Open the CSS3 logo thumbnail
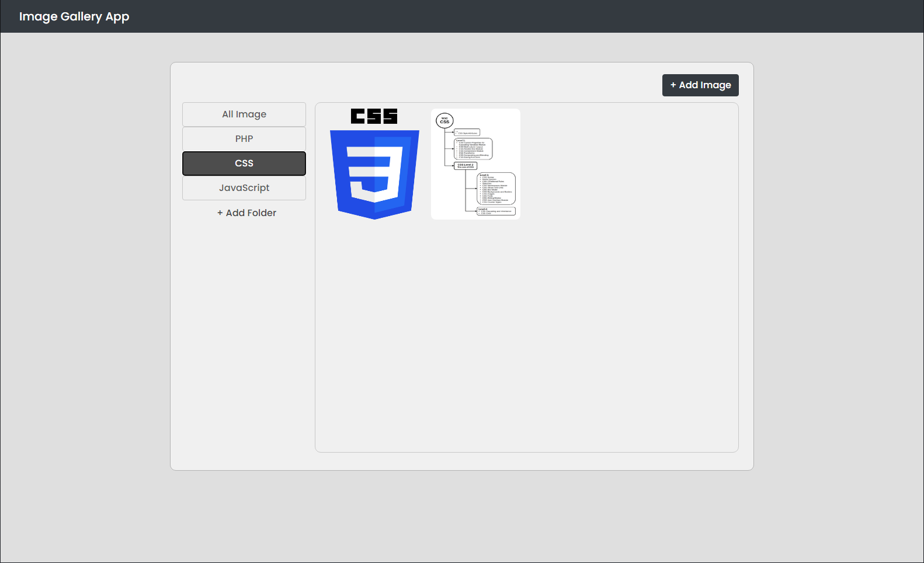Image resolution: width=924 pixels, height=563 pixels. [374, 164]
